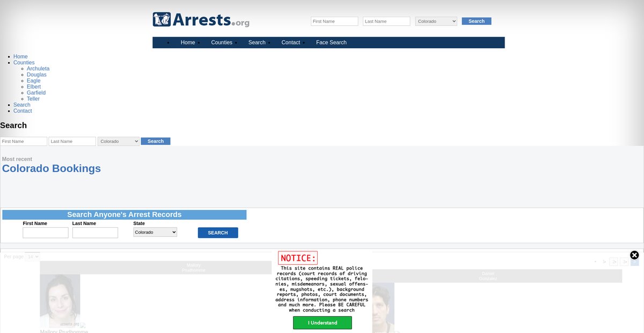The image size is (644, 333).
Task: Open Counties in the dark navigation bar
Action: 222,42
